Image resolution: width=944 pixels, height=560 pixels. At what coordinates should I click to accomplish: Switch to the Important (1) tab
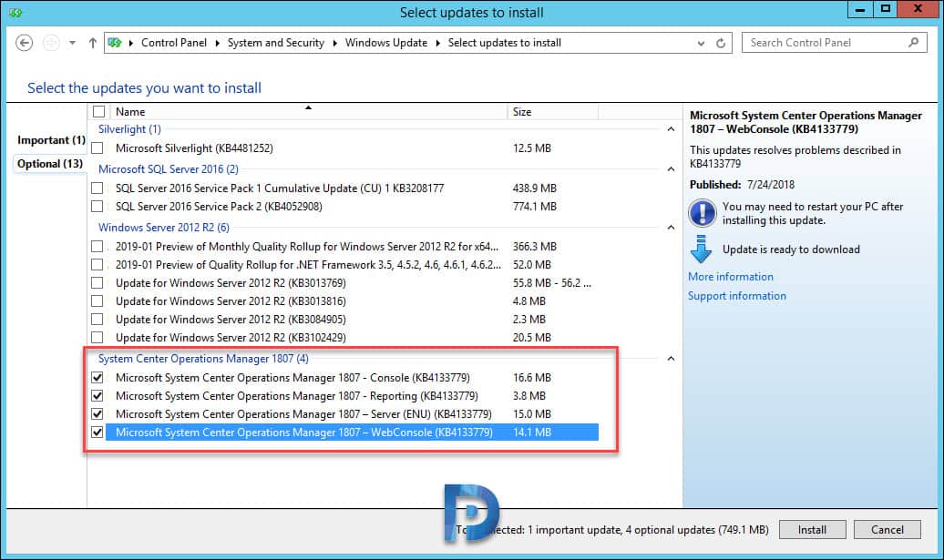[51, 140]
